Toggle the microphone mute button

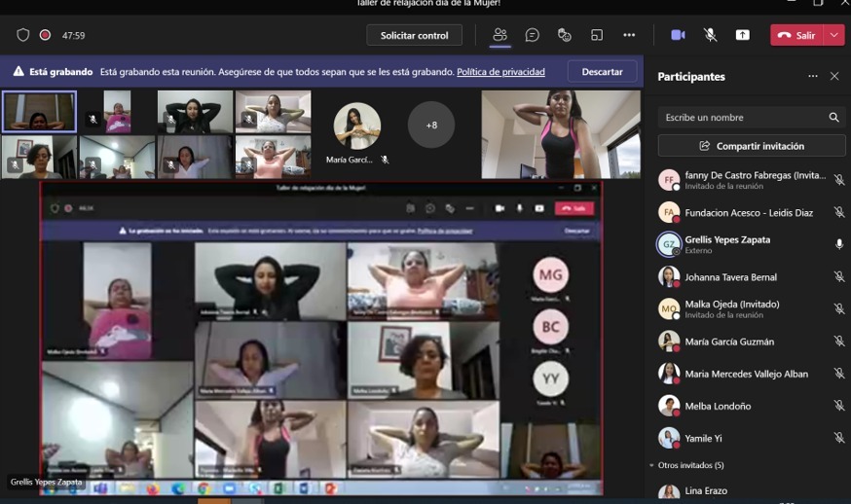point(711,35)
